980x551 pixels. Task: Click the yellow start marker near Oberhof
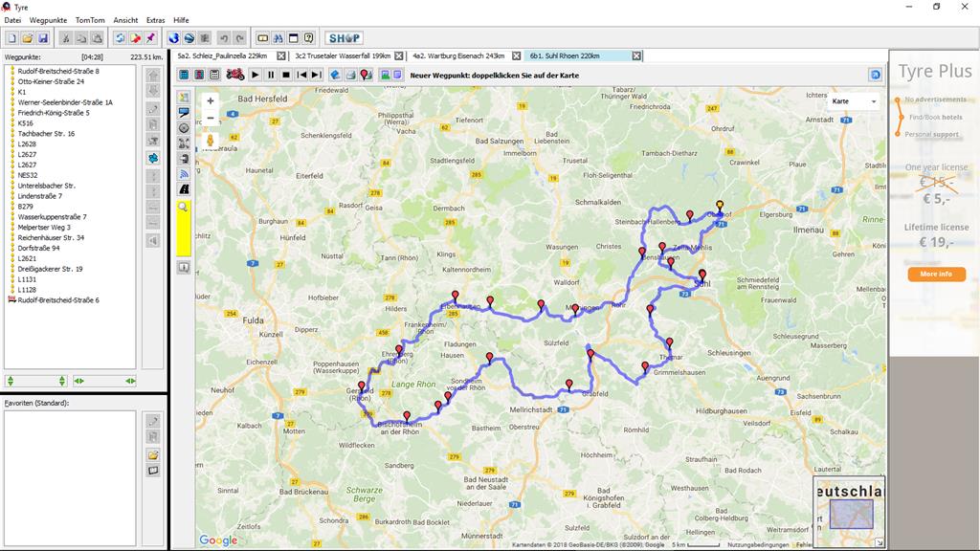point(720,205)
